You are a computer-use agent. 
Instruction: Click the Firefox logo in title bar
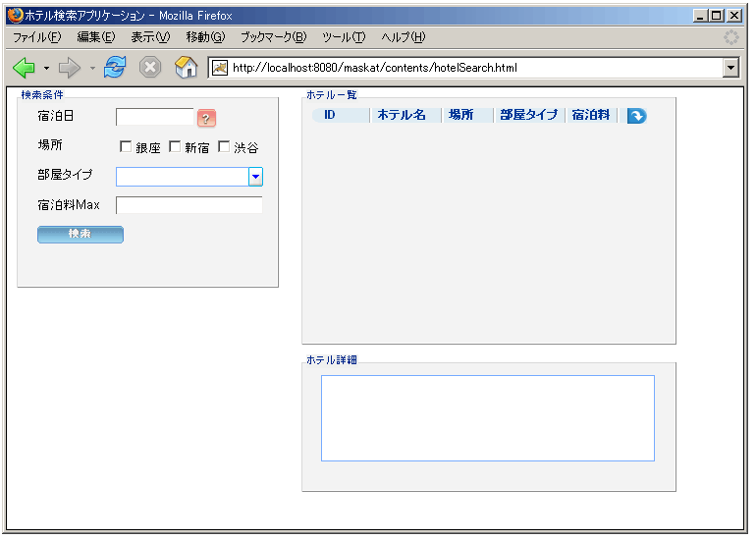(x=15, y=15)
